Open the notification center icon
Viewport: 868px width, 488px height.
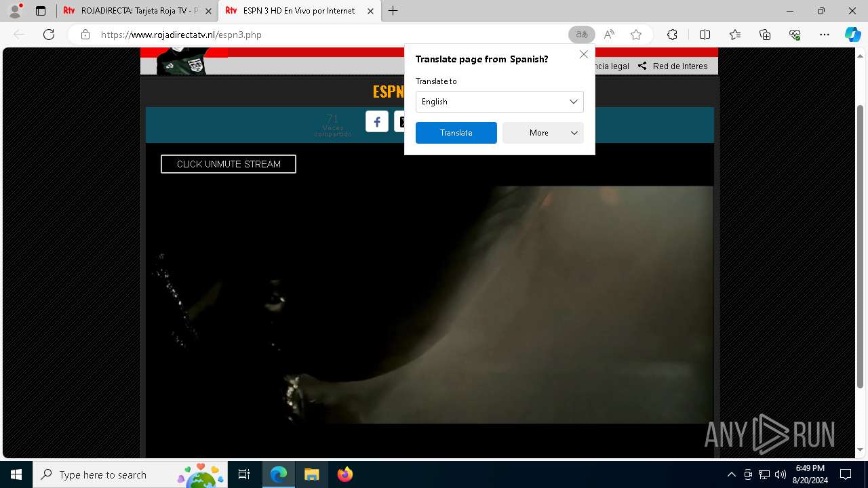click(846, 474)
